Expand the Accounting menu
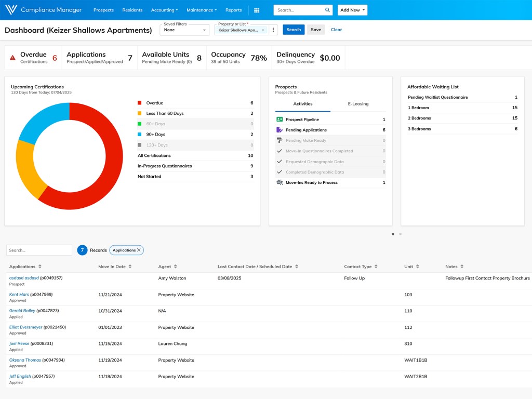The width and height of the screenshot is (532, 399). 164,10
